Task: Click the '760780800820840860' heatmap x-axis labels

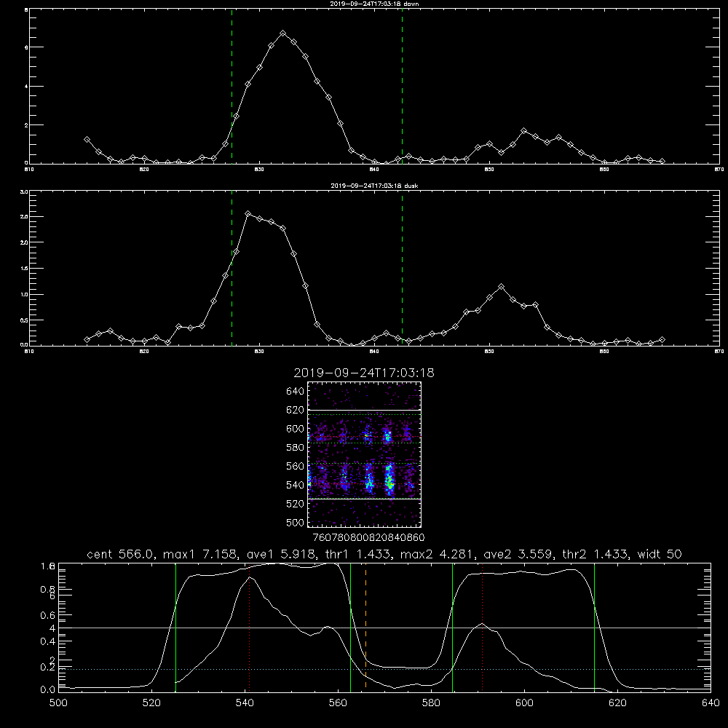Action: (369, 537)
